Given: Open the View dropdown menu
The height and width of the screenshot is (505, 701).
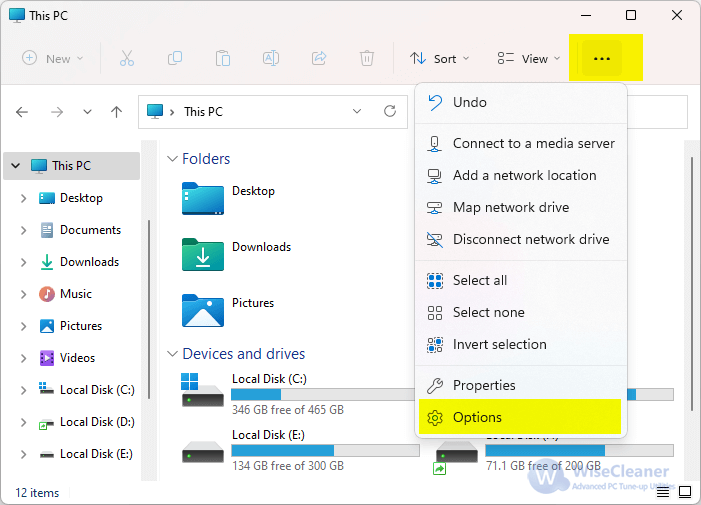Looking at the screenshot, I should [x=528, y=59].
